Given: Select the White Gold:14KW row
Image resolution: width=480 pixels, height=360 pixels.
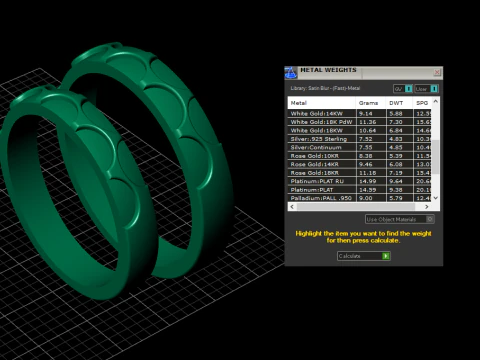Looking at the screenshot, I should coord(360,114).
